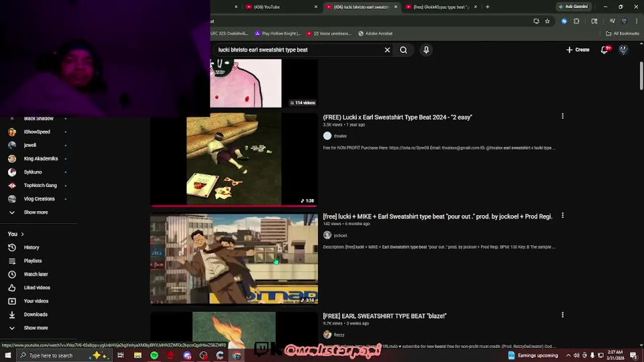Open the Play Hollow Knight bookmark
The width and height of the screenshot is (644, 362).
click(278, 34)
